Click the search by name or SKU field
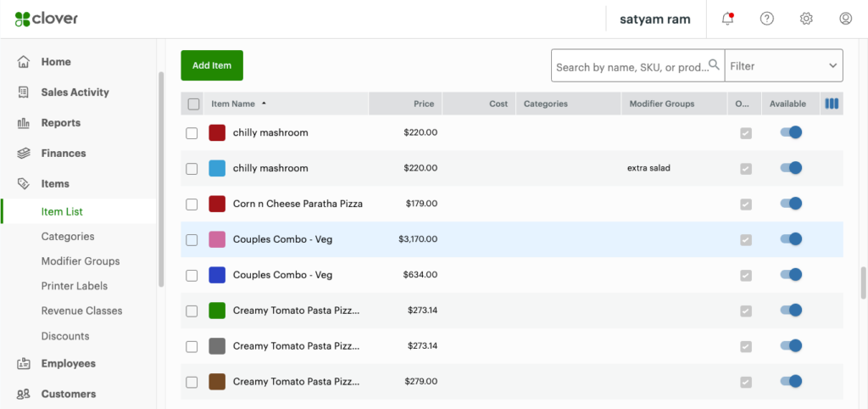Viewport: 868px width, 409px height. pos(629,65)
